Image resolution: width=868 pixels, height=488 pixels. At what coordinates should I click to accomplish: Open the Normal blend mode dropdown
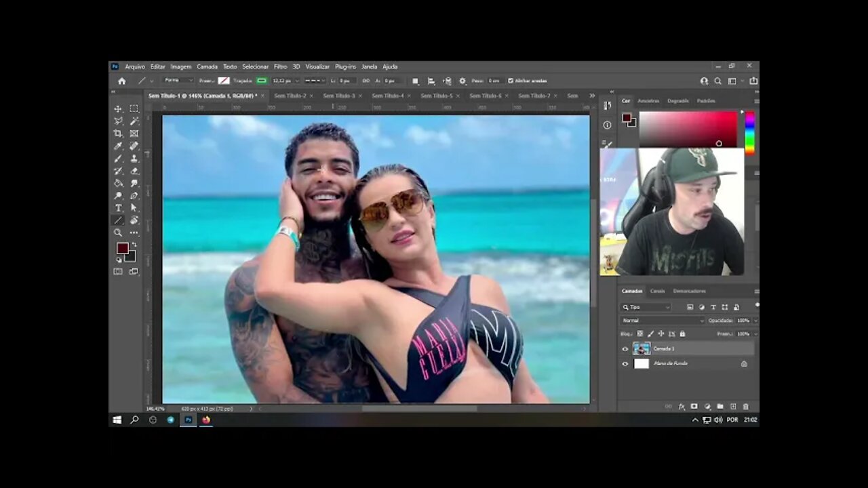pos(662,320)
